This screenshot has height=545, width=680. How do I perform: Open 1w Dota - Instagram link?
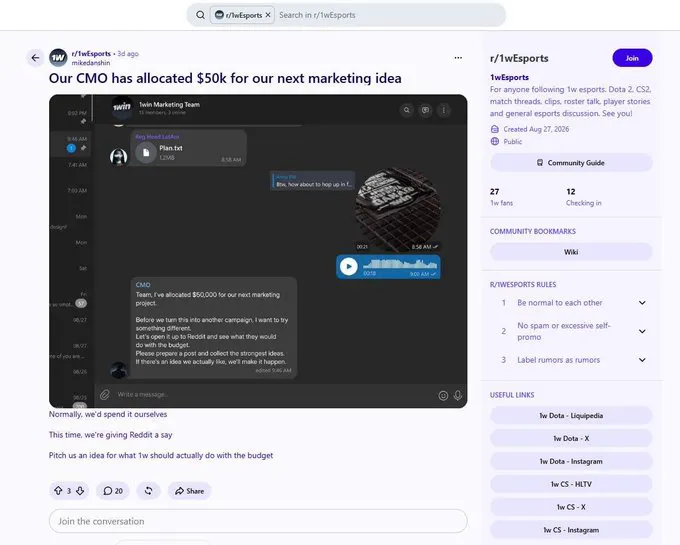click(571, 461)
